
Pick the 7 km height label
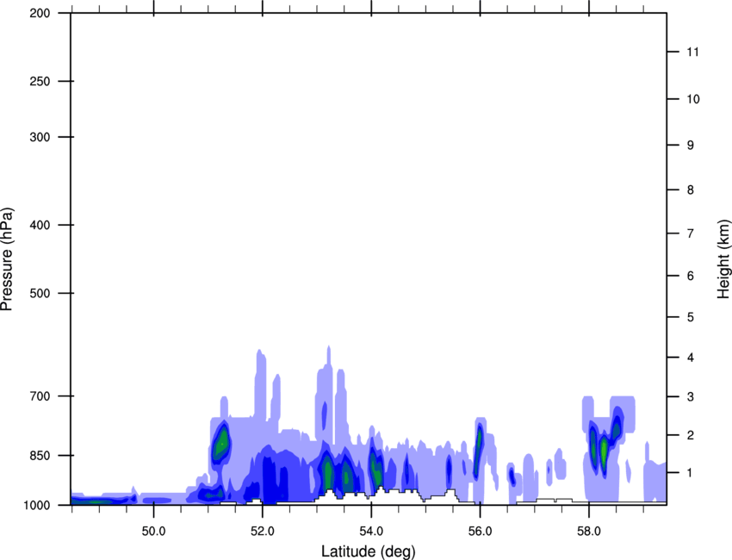[x=691, y=233]
